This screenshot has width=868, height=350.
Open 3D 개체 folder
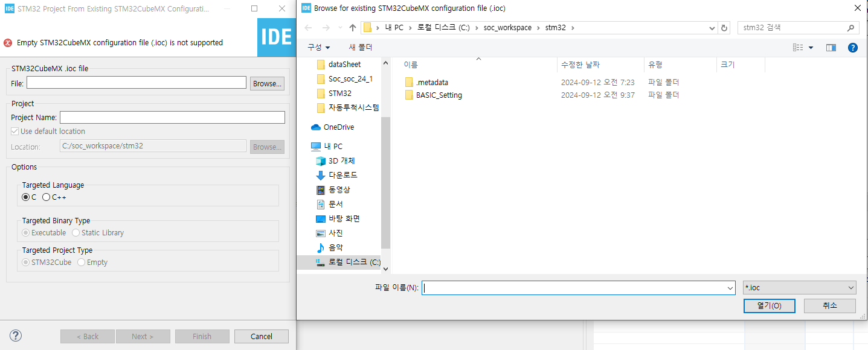336,161
